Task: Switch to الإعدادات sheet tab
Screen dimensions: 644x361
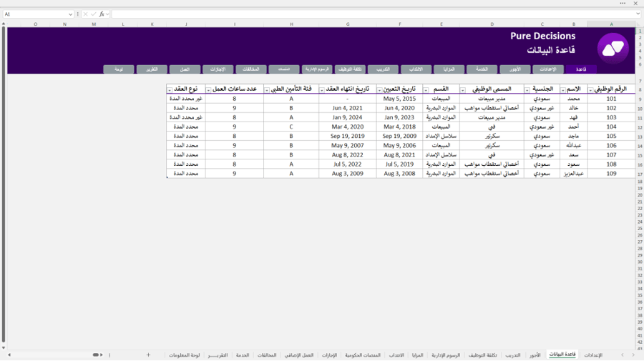Action: click(593, 355)
